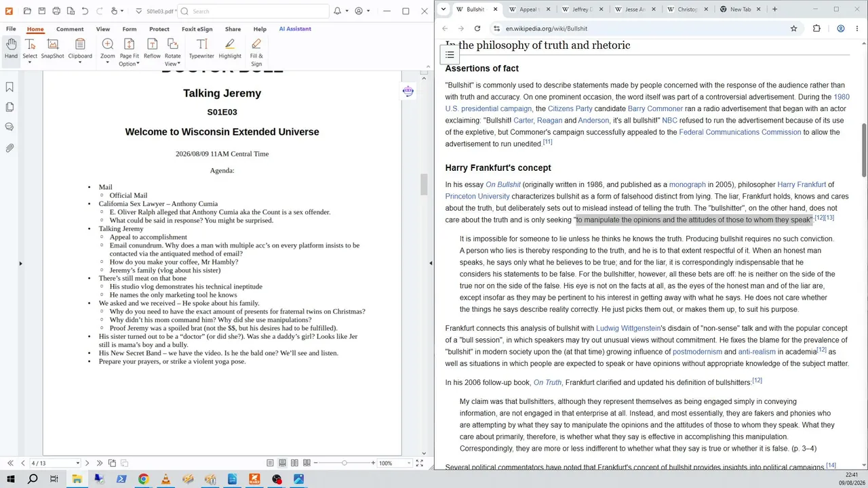Click the zoom slider handle in Foxit

344,463
